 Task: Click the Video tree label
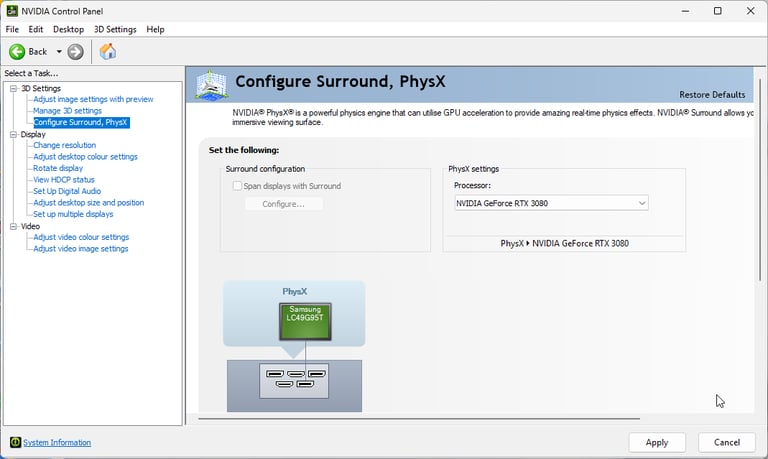(30, 226)
